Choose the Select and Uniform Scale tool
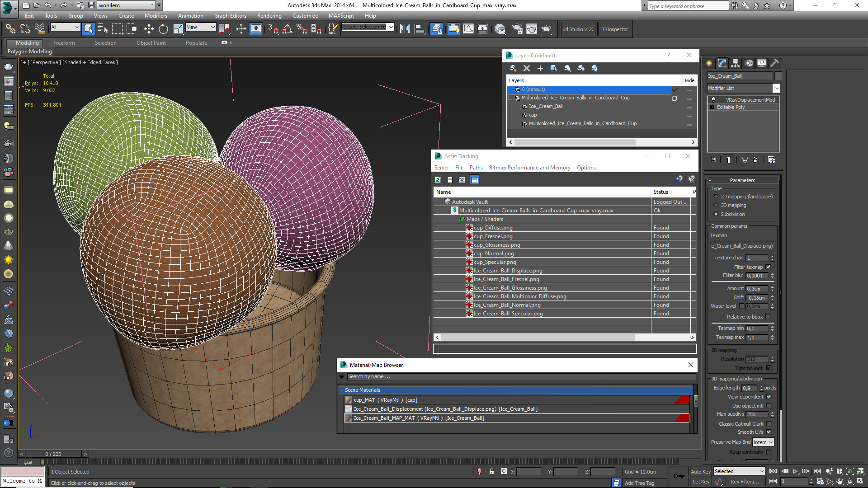 tap(178, 29)
